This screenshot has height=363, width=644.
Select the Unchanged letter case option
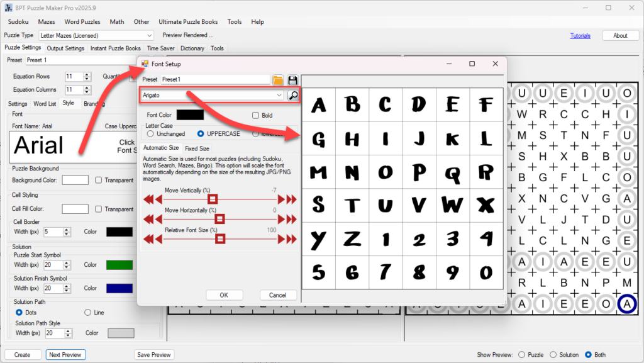(150, 134)
